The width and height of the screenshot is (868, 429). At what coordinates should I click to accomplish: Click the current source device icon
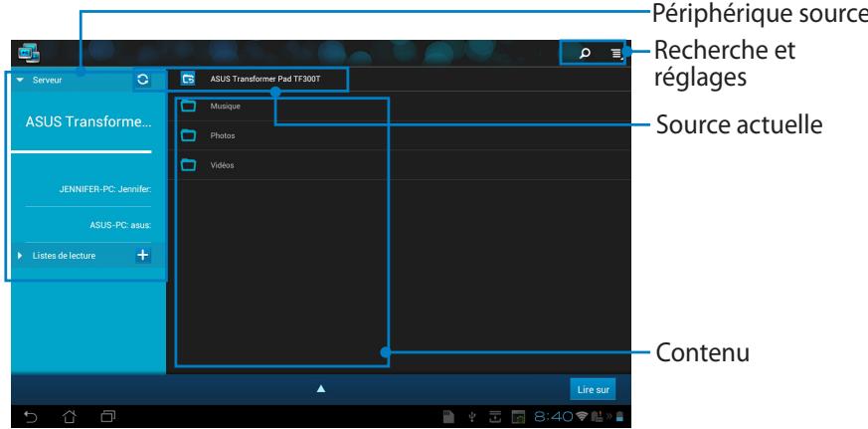(x=188, y=80)
